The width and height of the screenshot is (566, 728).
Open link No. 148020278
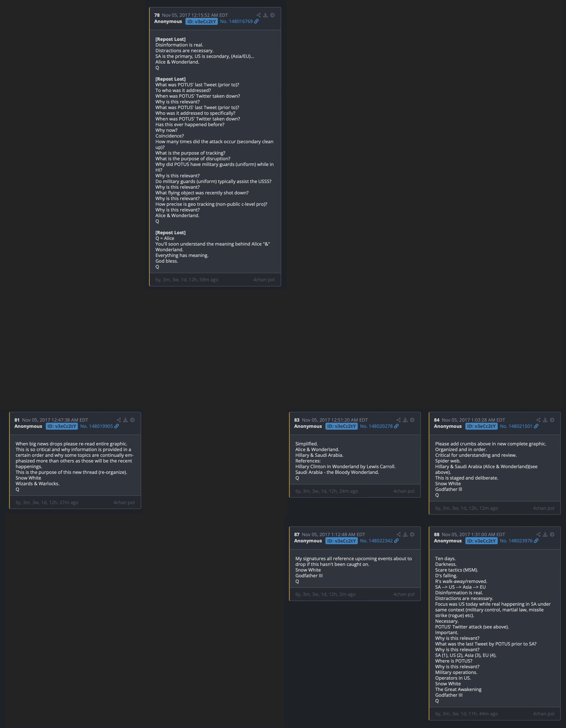point(377,426)
